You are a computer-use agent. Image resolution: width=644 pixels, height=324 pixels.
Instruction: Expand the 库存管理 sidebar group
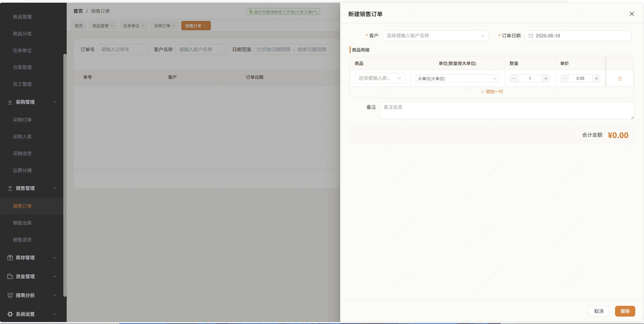pos(32,258)
